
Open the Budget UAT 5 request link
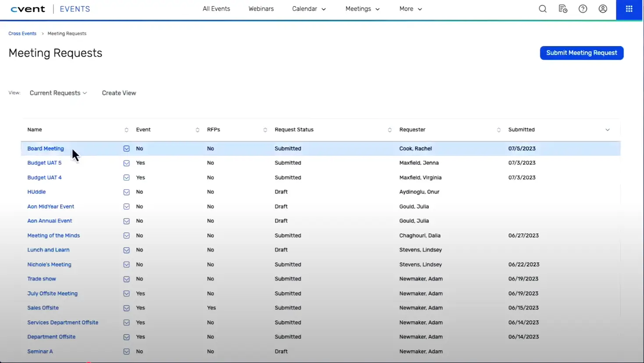[44, 163]
